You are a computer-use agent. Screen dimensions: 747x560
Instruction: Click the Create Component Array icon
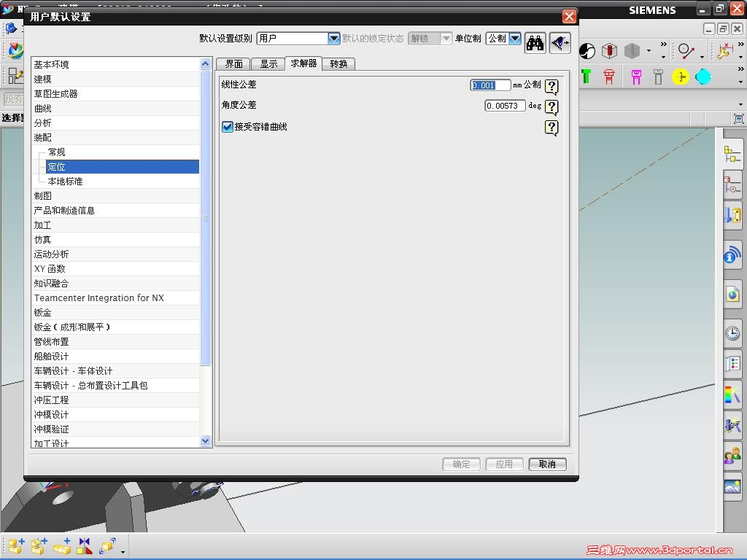(x=62, y=545)
